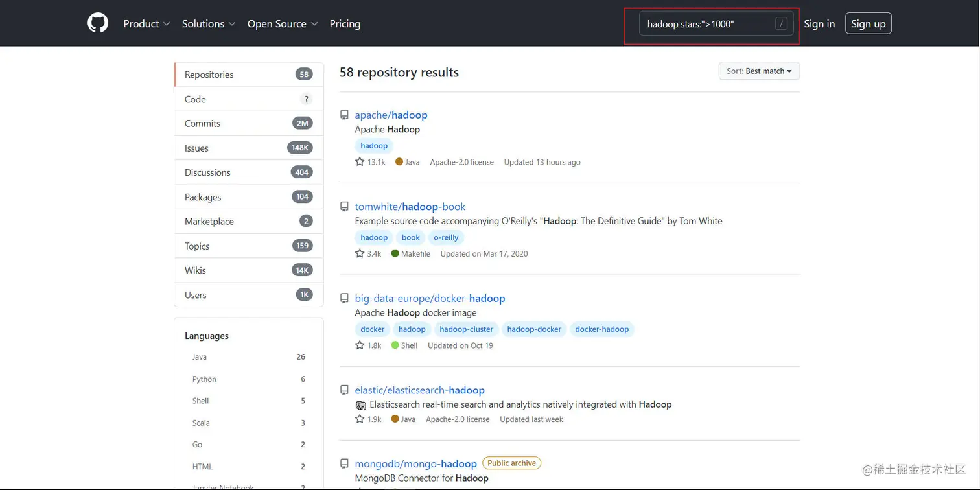Click the repository icon beside tomwhite/hadoop-book

coord(345,207)
